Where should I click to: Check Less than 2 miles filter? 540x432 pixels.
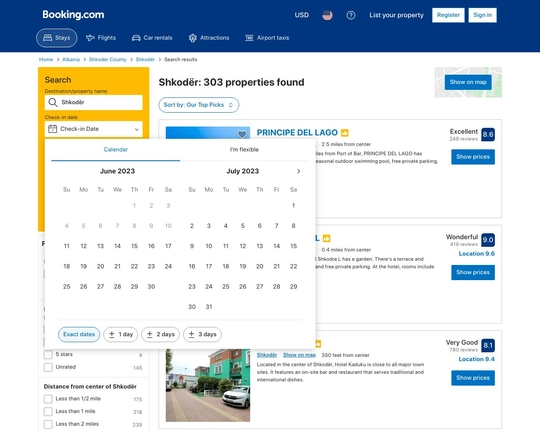tap(48, 424)
